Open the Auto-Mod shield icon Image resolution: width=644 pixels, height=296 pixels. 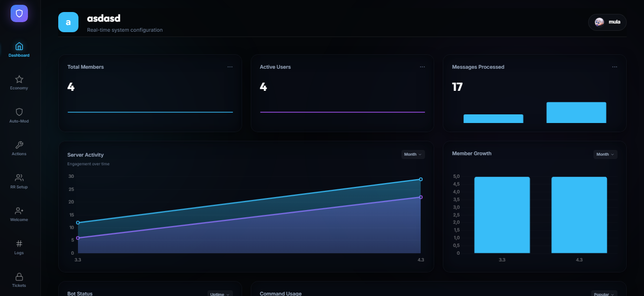[x=19, y=114]
